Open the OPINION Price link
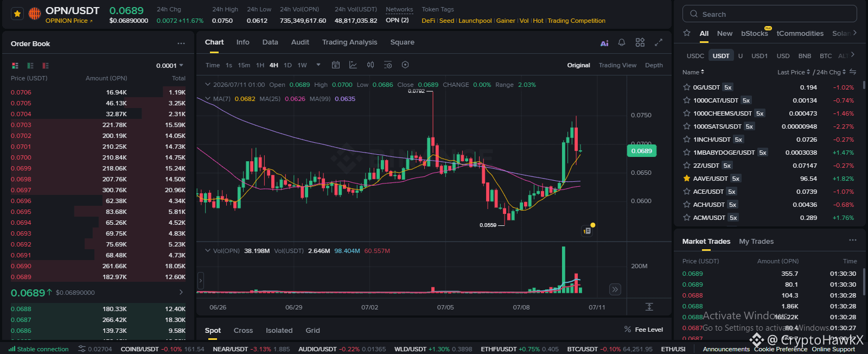The width and height of the screenshot is (868, 354). pyautogui.click(x=69, y=21)
